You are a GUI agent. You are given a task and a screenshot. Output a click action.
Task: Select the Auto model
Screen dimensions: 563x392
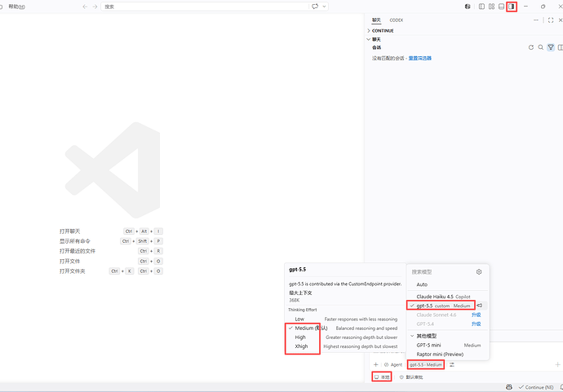[447, 284]
